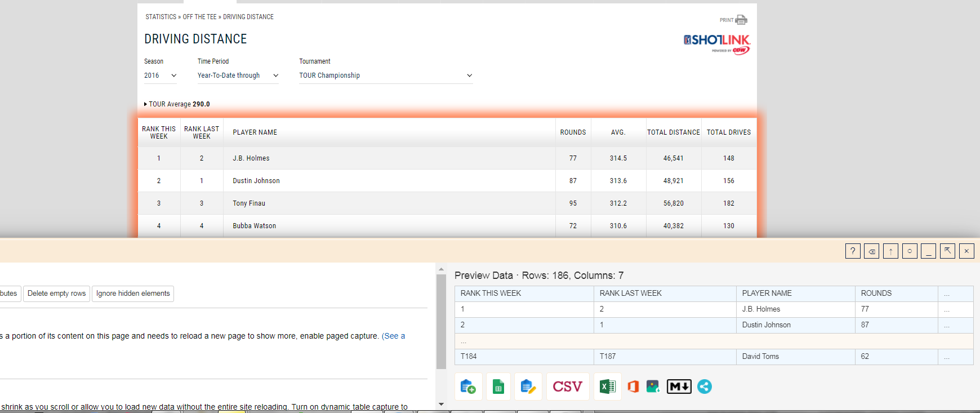Image resolution: width=980 pixels, height=413 pixels.
Task: Open the Time Period dropdown
Action: pyautogui.click(x=238, y=76)
